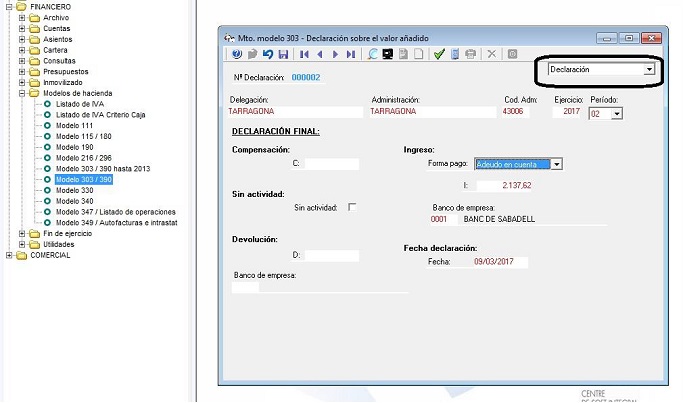Click Cod. Adm field 43006
This screenshot has width=684, height=403.
(515, 112)
